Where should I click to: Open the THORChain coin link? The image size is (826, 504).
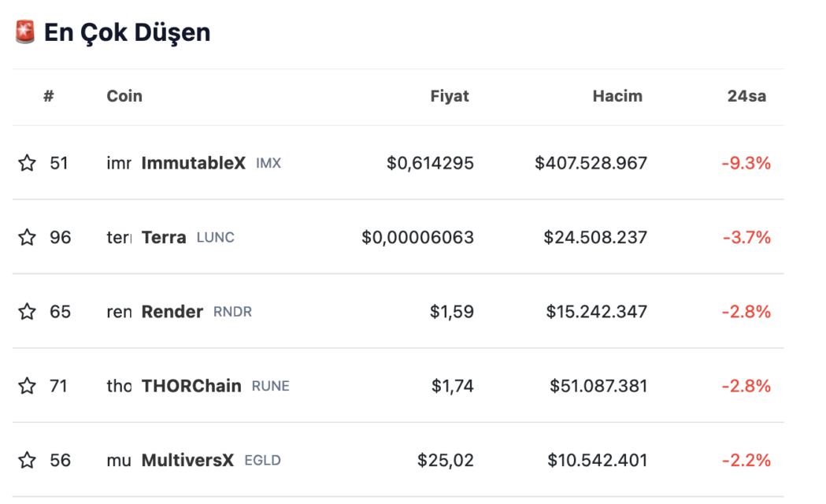(191, 386)
